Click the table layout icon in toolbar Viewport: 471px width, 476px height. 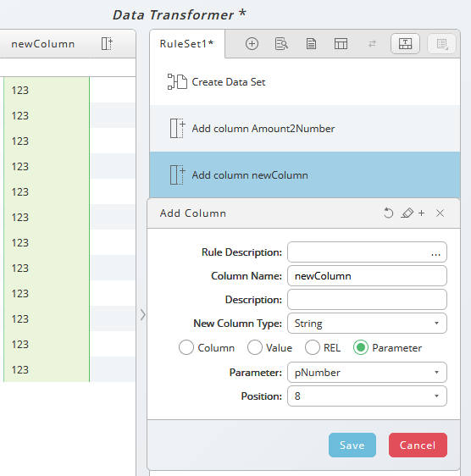point(341,44)
